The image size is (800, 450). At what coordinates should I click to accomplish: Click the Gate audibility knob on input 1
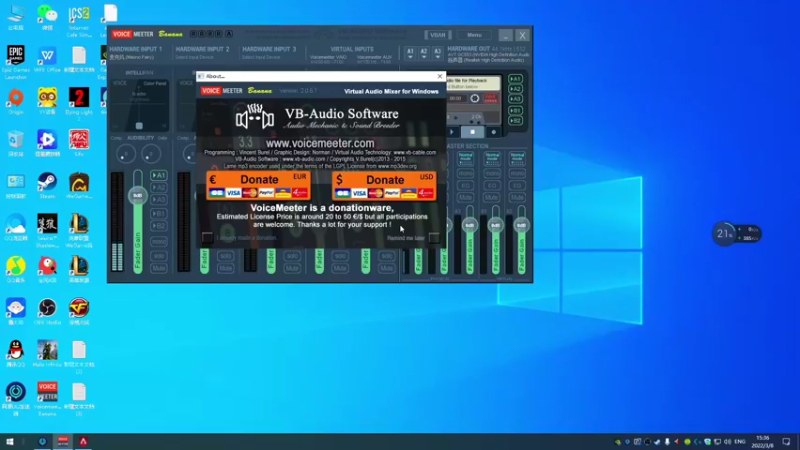tap(151, 154)
